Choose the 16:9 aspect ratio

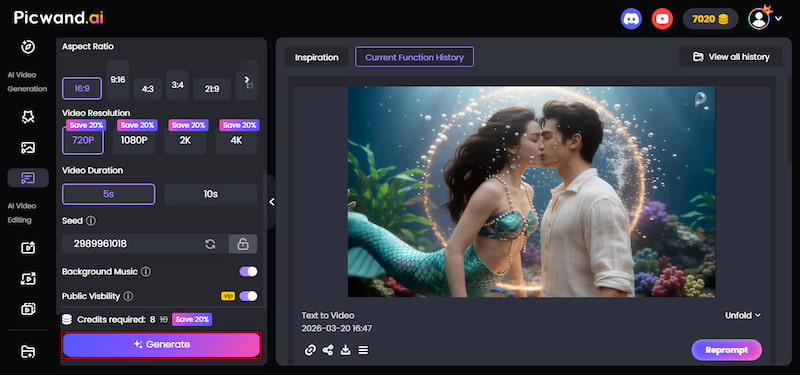click(x=82, y=88)
